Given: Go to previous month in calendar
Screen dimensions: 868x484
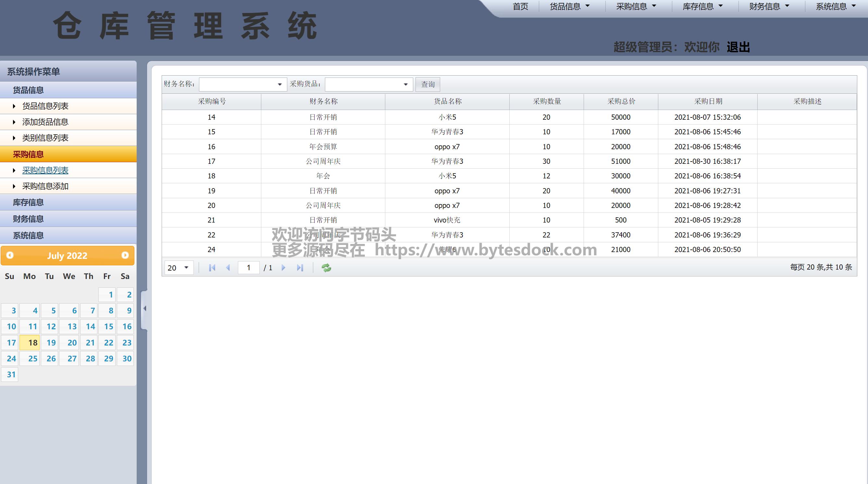Looking at the screenshot, I should click(x=10, y=255).
